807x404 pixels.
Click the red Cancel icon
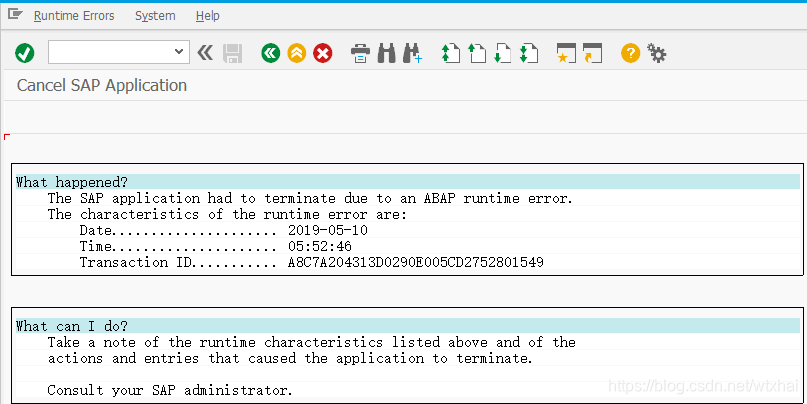coord(323,53)
